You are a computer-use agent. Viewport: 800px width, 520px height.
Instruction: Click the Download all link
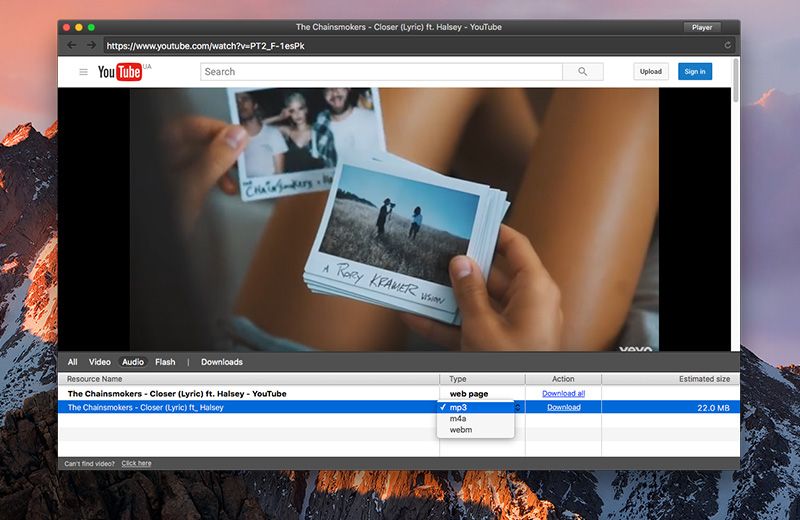tap(563, 393)
